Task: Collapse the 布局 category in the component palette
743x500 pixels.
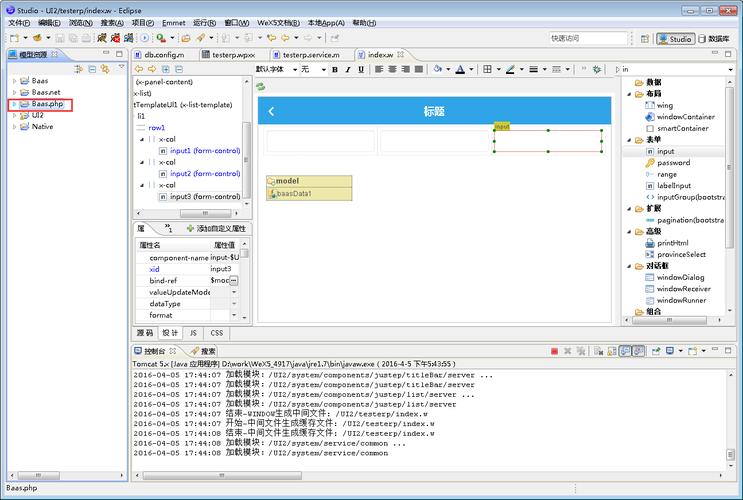Action: coord(629,94)
